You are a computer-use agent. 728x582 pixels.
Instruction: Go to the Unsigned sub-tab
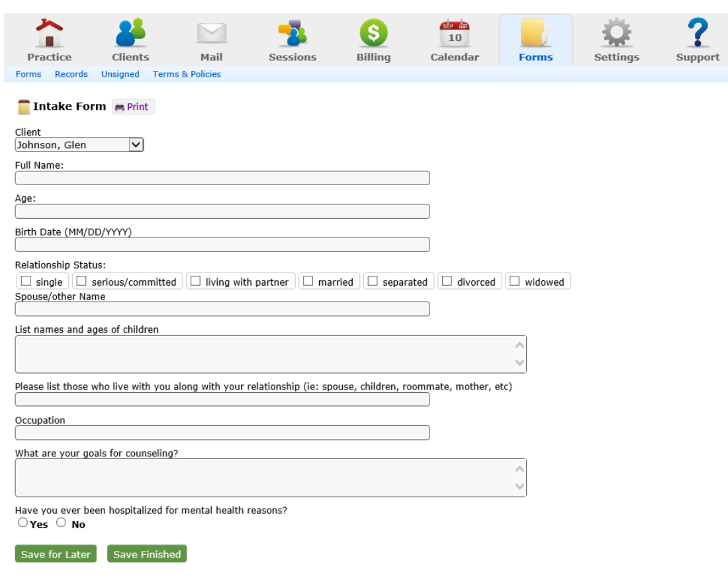pyautogui.click(x=120, y=74)
